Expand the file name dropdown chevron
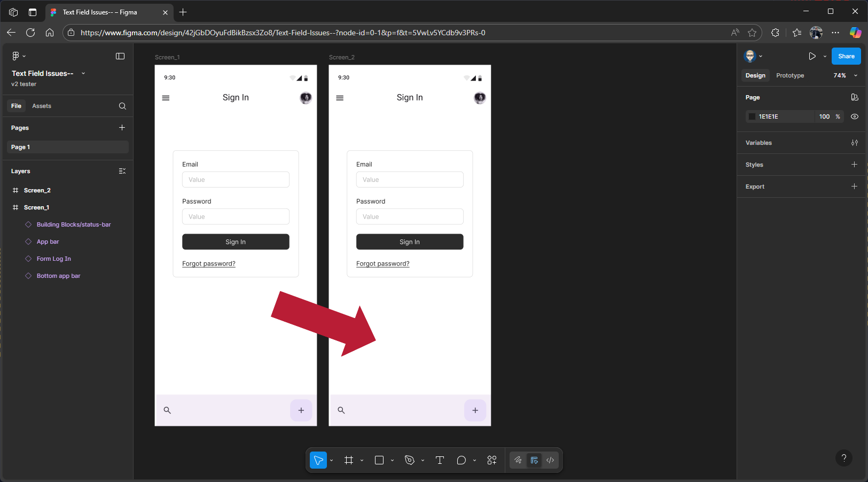Viewport: 868px width, 482px height. pos(83,73)
